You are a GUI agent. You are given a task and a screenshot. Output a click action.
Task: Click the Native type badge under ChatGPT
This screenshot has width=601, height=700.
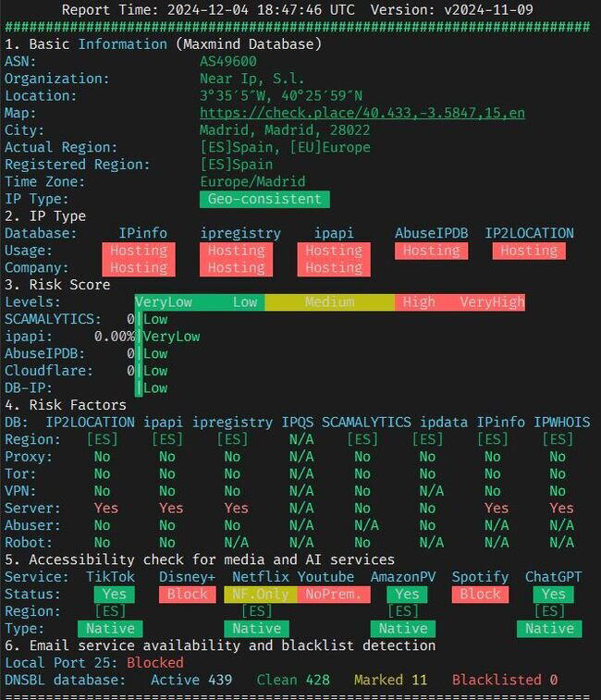(x=549, y=629)
